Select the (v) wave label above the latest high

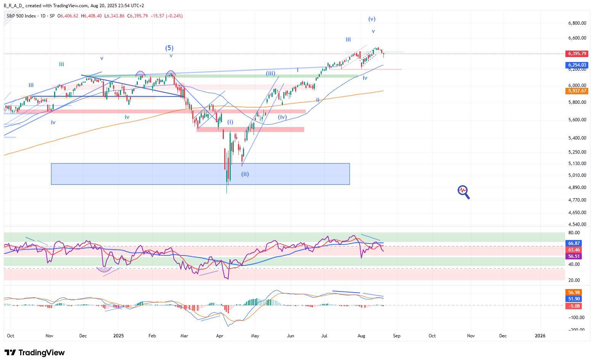point(372,19)
